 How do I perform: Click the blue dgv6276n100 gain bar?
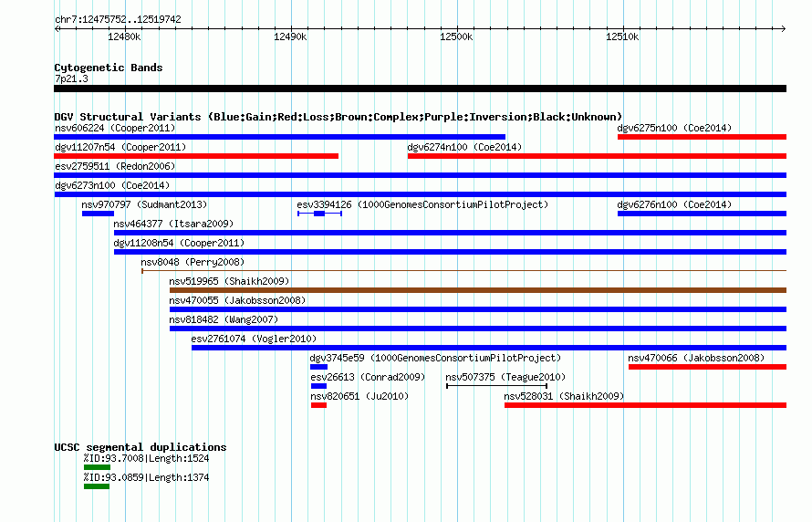[703, 214]
